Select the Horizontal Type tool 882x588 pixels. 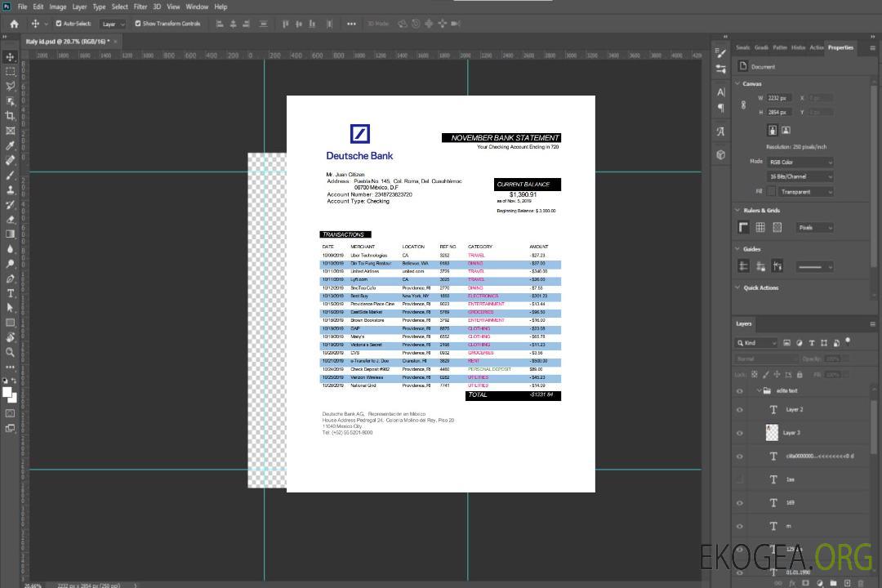(x=11, y=293)
